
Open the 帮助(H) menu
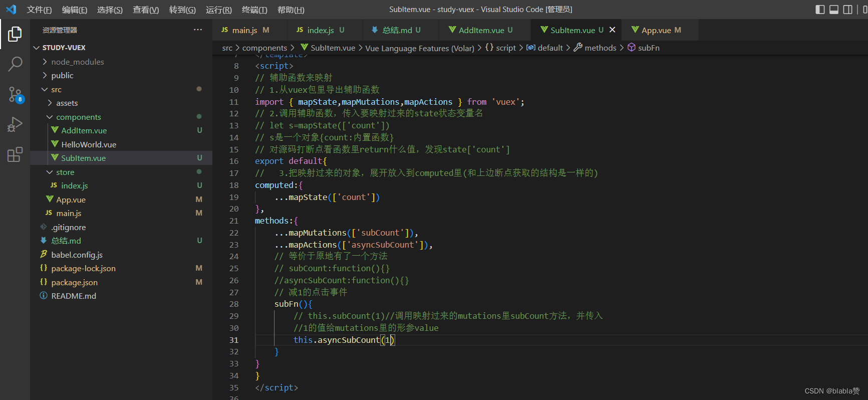291,10
